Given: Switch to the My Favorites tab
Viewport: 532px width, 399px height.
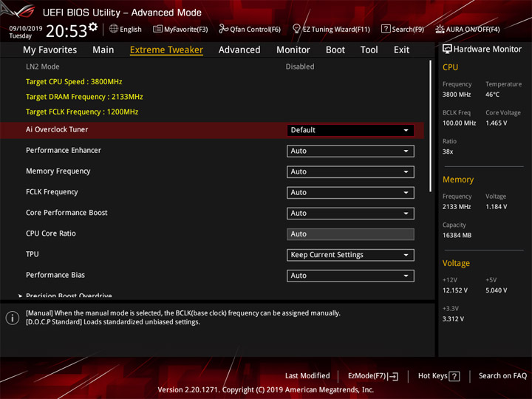Looking at the screenshot, I should (50, 50).
